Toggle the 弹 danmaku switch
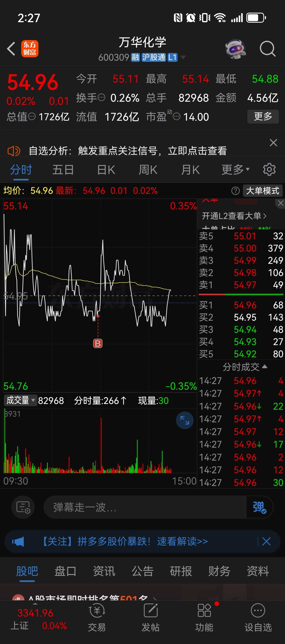The image size is (285, 644). [259, 507]
